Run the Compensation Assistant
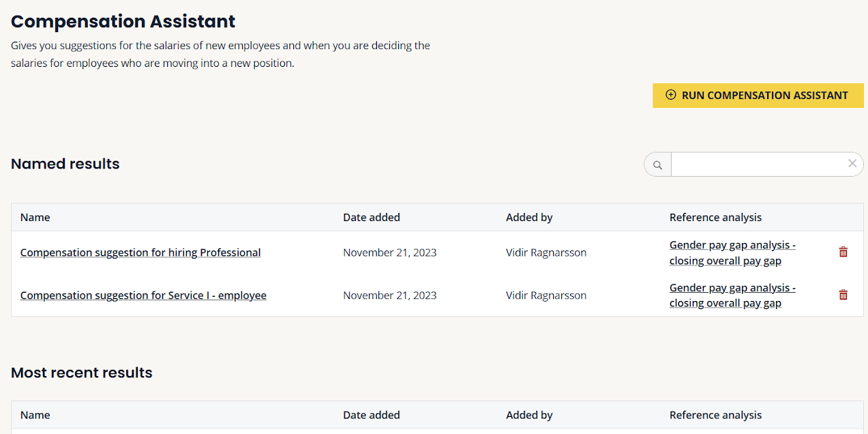868x434 pixels. click(758, 96)
